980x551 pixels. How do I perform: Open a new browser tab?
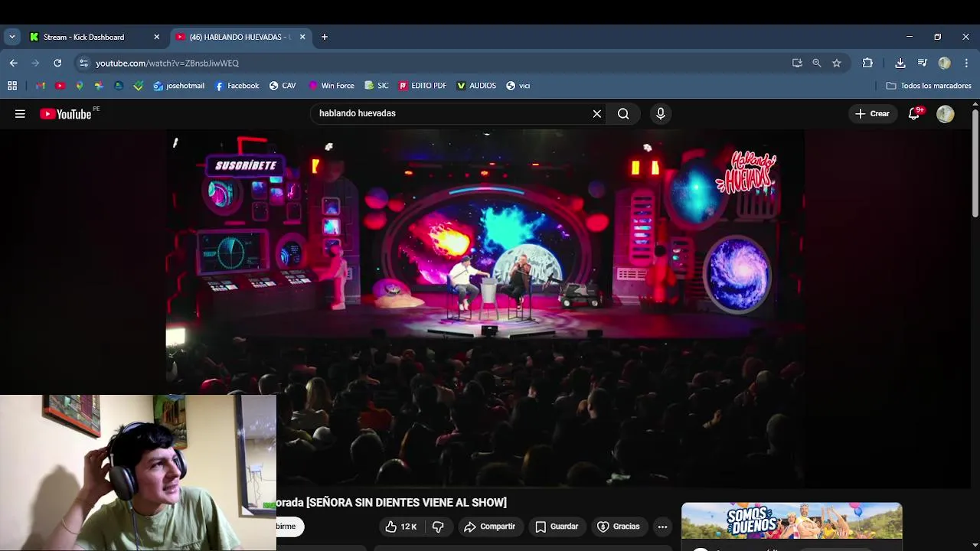[x=325, y=37]
